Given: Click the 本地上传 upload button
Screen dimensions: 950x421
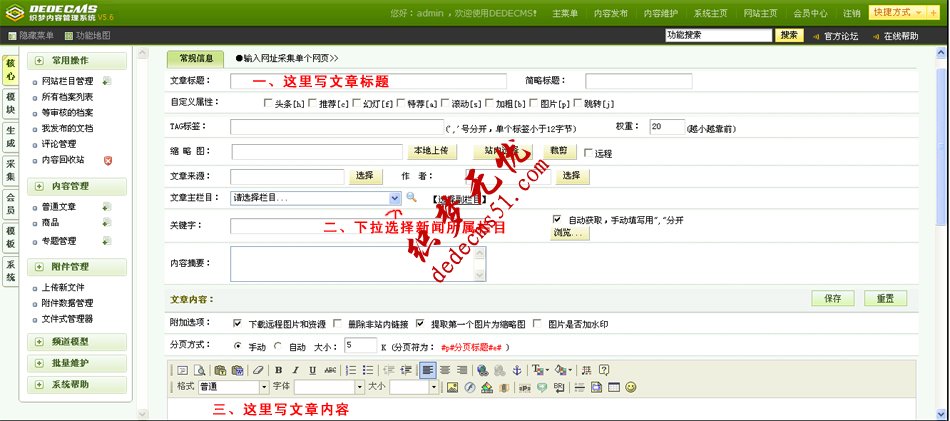Looking at the screenshot, I should 431,151.
